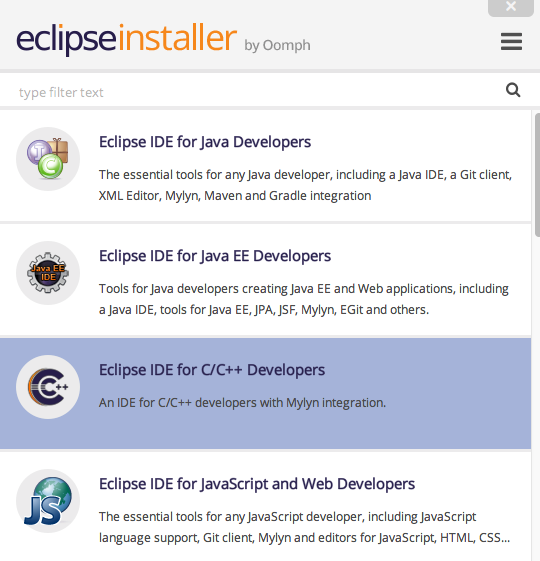Open the hamburger menu

click(511, 42)
